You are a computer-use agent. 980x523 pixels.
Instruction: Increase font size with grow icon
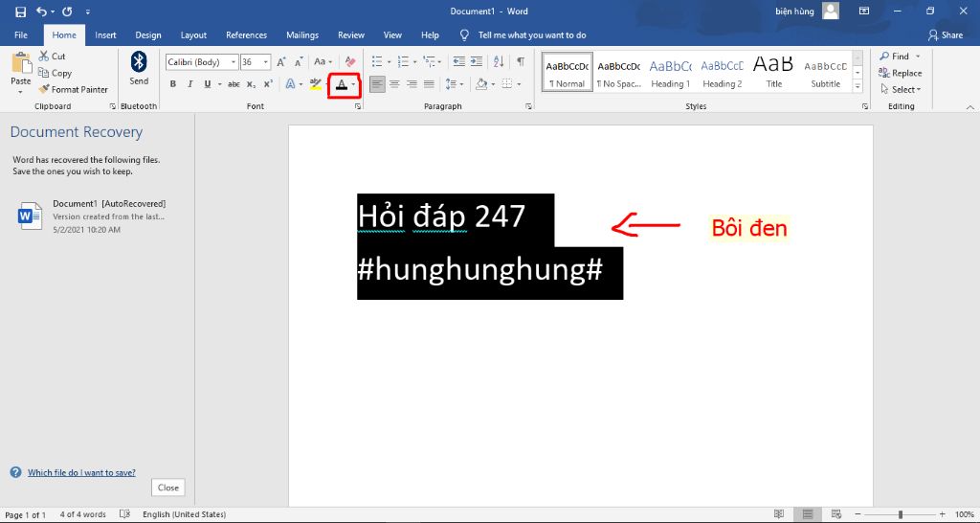pyautogui.click(x=281, y=62)
